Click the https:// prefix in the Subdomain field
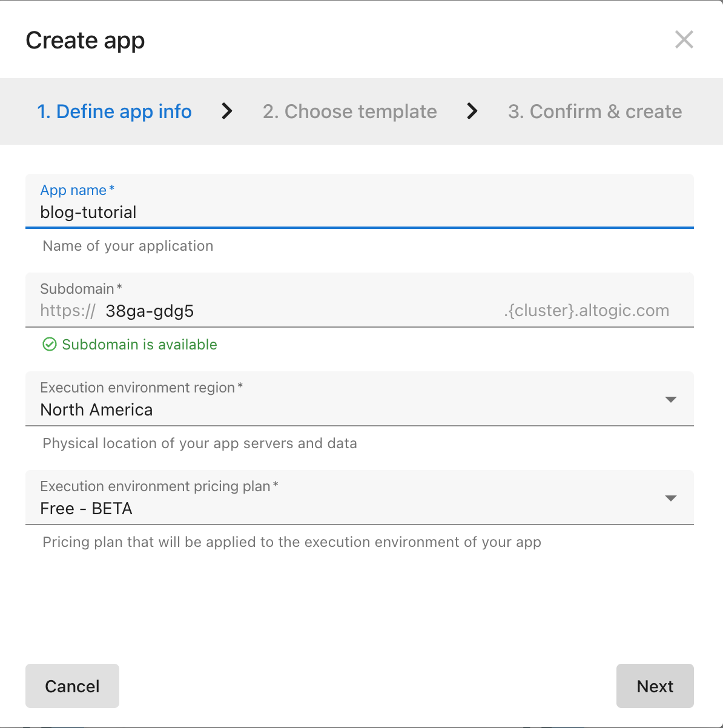Image resolution: width=723 pixels, height=728 pixels. (67, 310)
